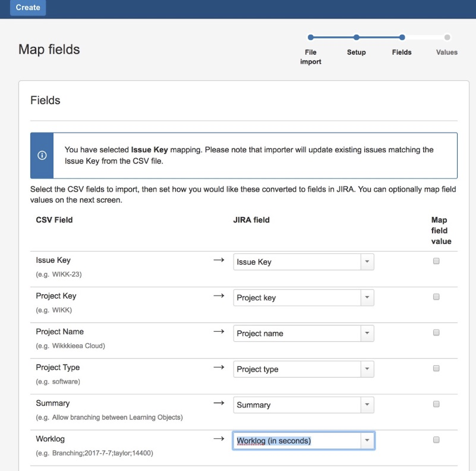Viewport: 476px width, 471px height.
Task: Click the Values step dot
Action: [447, 37]
